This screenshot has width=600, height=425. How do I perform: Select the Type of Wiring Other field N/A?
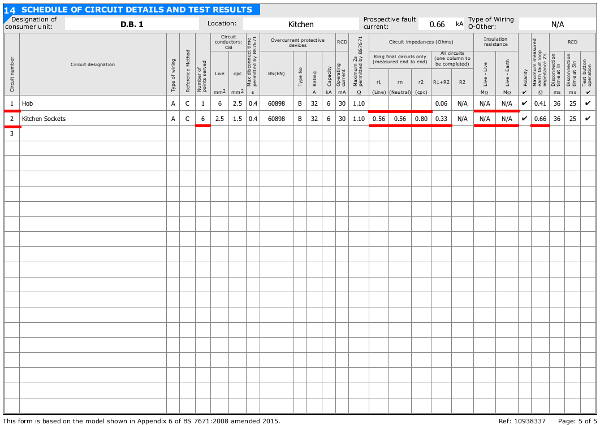click(556, 23)
